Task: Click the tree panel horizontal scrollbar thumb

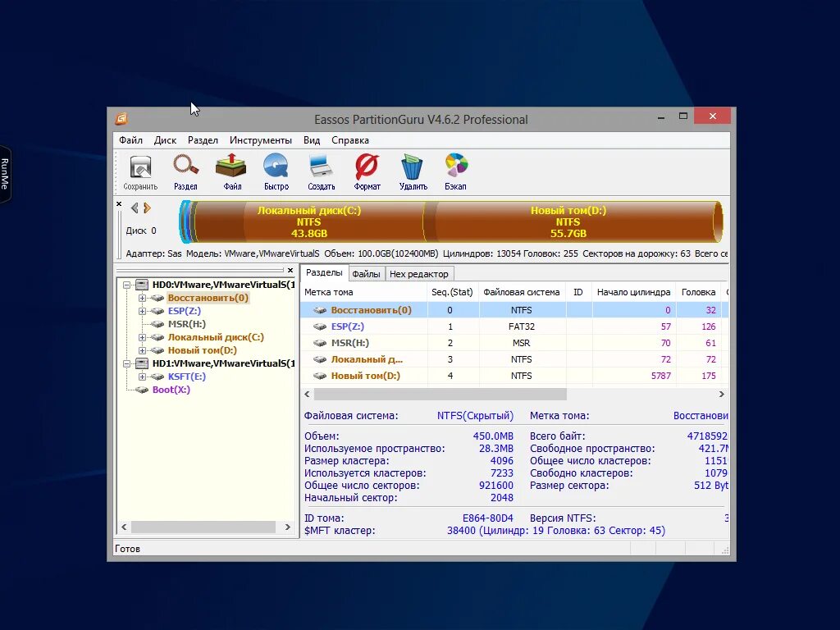Action: (x=203, y=527)
